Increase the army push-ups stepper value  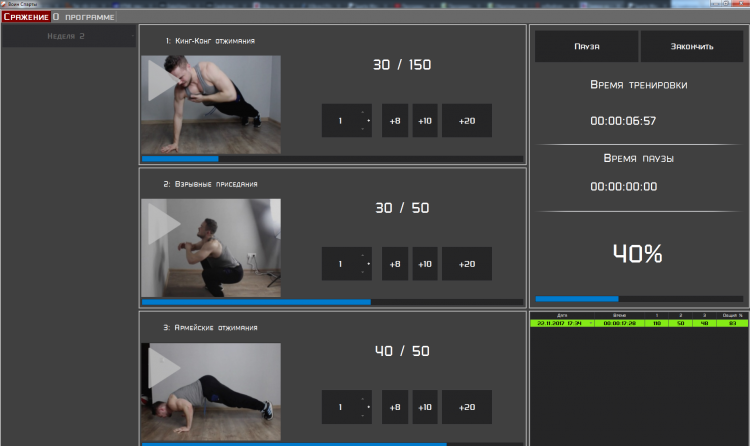[x=363, y=398]
